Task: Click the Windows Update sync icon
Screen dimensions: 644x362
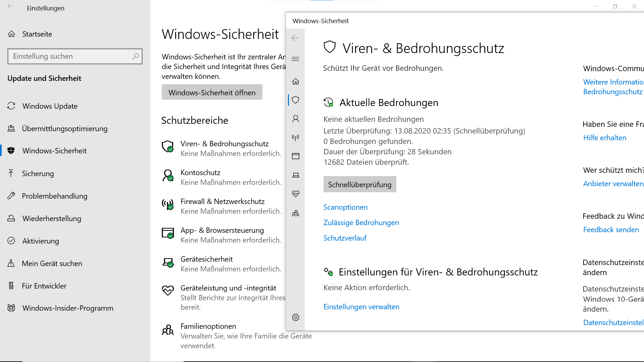Action: 11,106
